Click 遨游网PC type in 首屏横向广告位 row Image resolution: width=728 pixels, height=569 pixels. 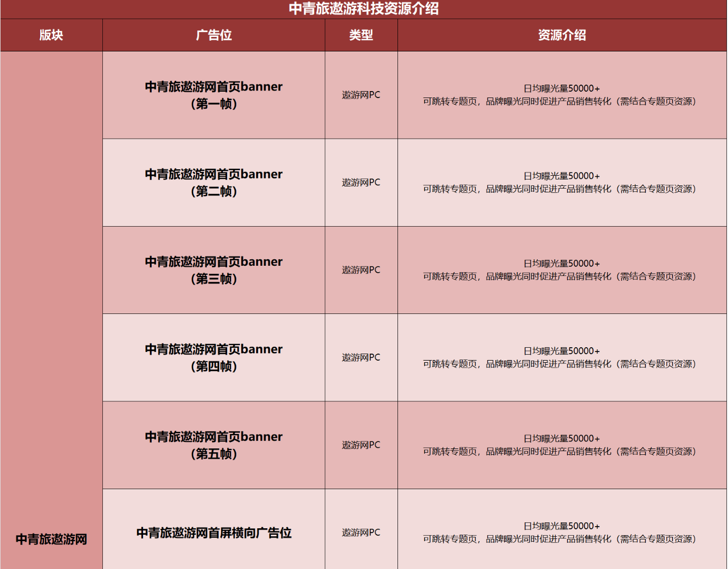tap(361, 533)
